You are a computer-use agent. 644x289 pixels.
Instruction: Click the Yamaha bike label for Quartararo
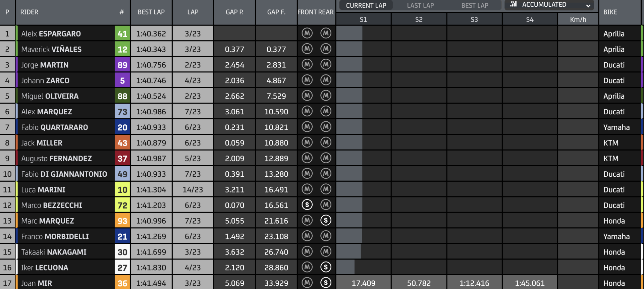(616, 127)
